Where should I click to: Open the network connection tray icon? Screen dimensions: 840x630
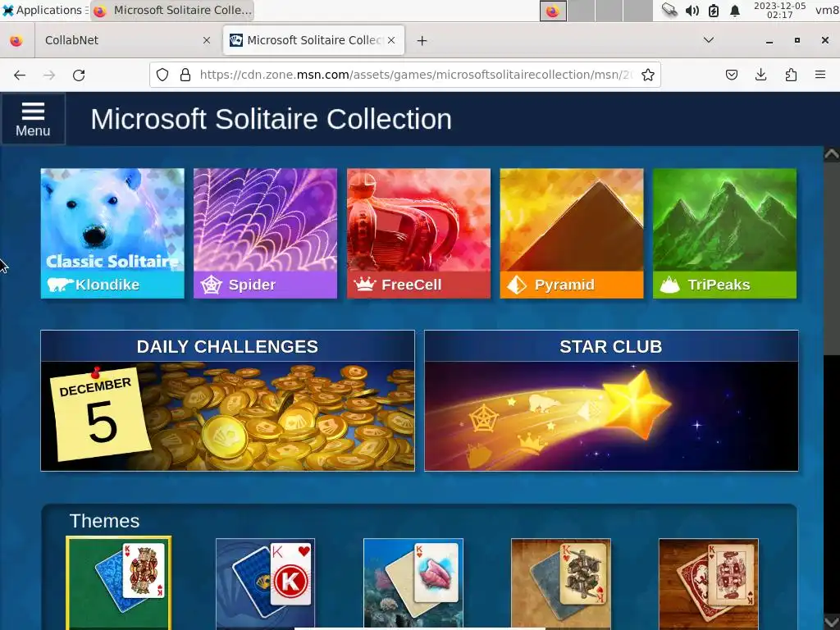pyautogui.click(x=669, y=10)
